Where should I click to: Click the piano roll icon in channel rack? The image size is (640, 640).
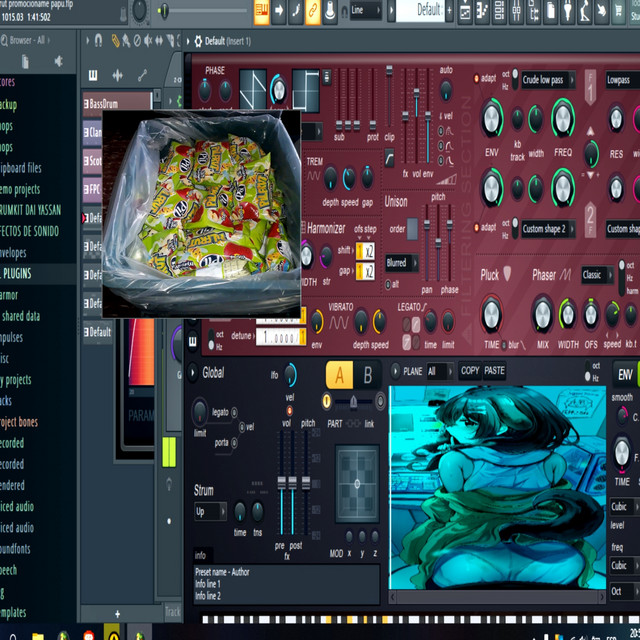click(93, 76)
